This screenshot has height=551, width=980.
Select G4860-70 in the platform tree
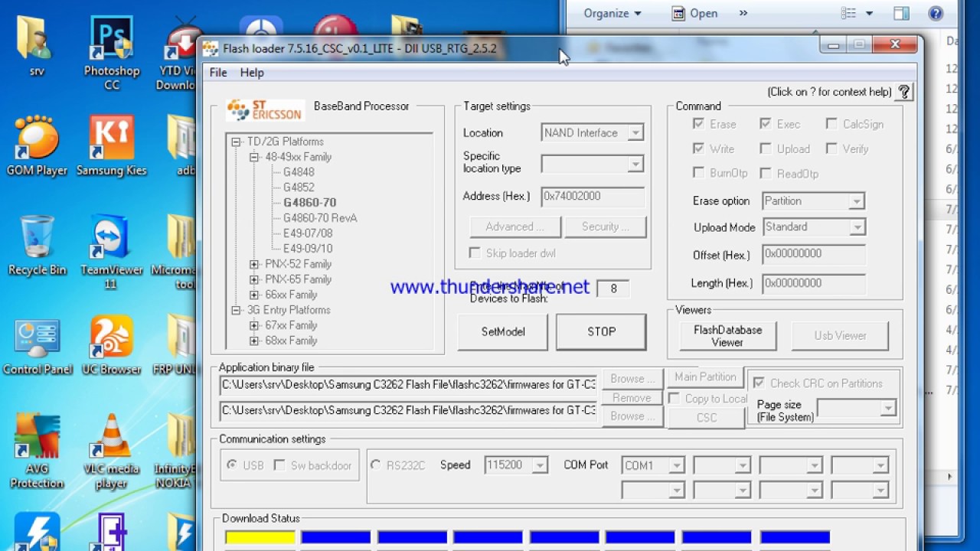point(309,203)
